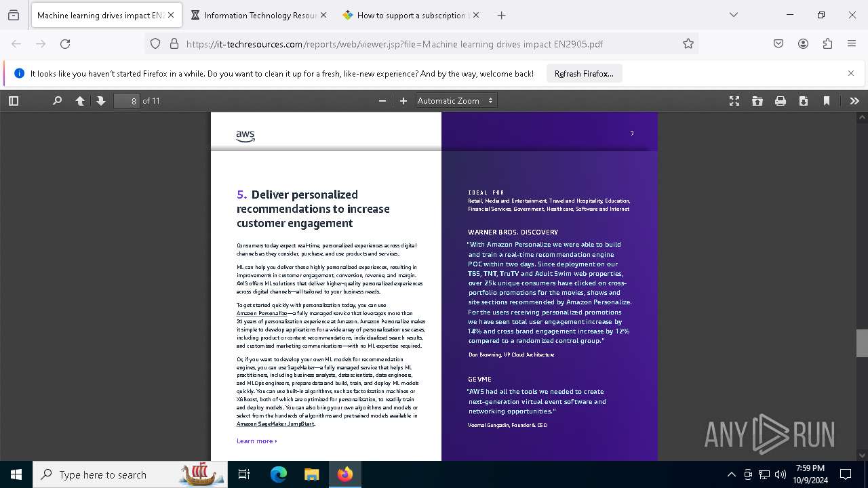Toggle the PDF viewer sidebar
This screenshot has width=868, height=488.
(14, 101)
